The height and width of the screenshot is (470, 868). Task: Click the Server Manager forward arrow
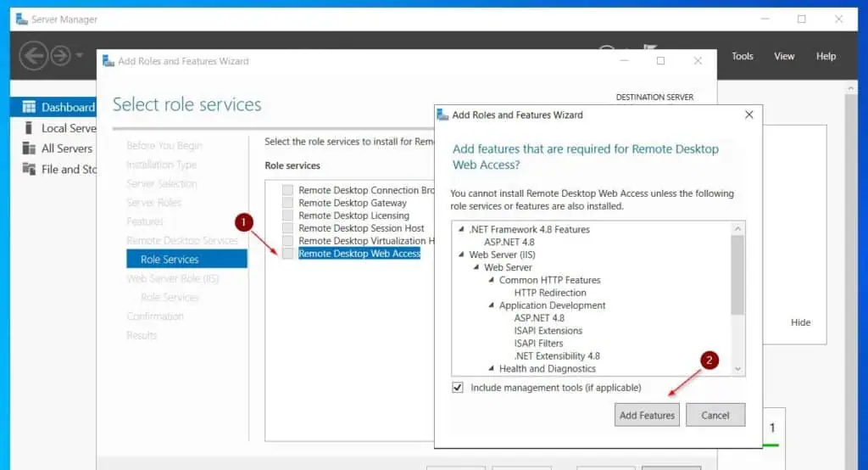60,55
